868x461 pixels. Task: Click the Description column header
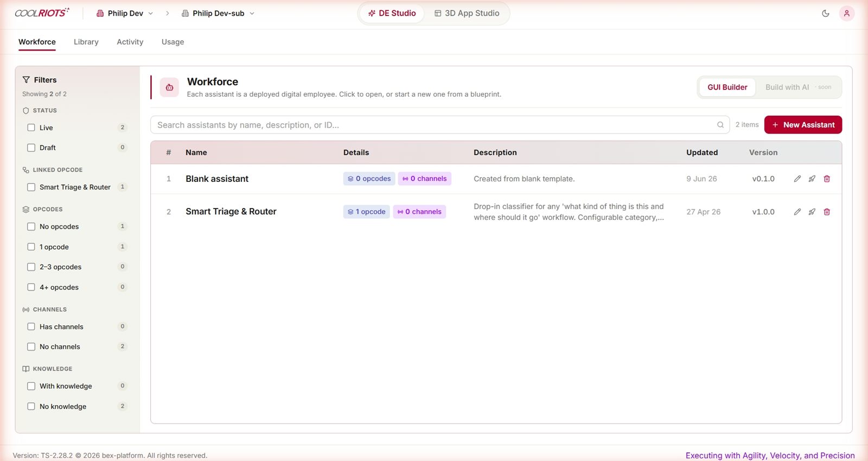pos(495,153)
